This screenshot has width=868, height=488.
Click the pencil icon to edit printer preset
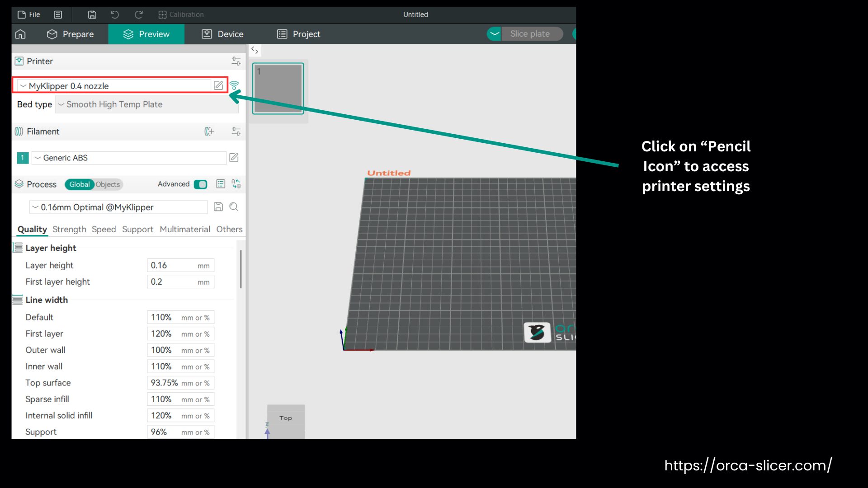[218, 85]
